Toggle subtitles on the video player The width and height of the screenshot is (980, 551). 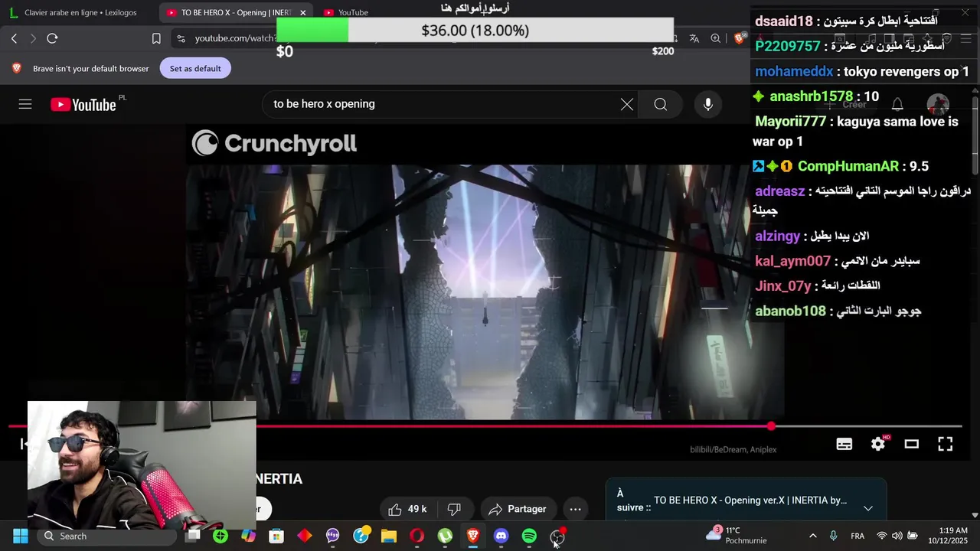844,444
